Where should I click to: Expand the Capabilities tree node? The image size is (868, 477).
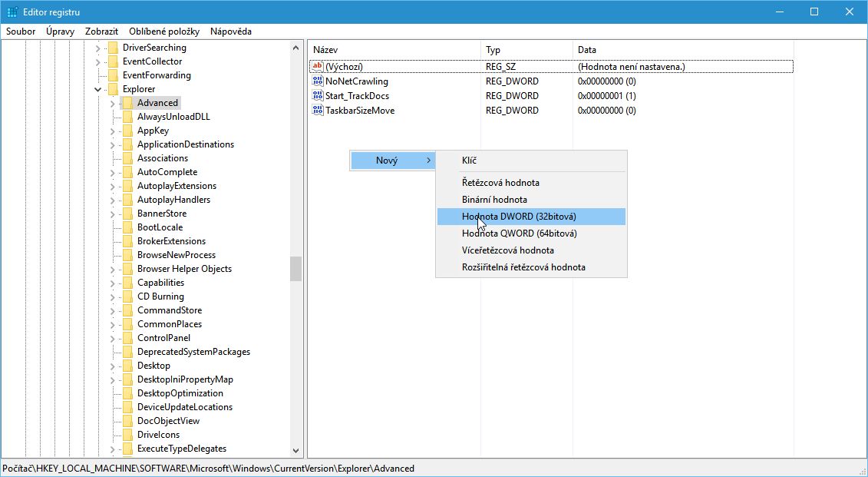point(113,283)
